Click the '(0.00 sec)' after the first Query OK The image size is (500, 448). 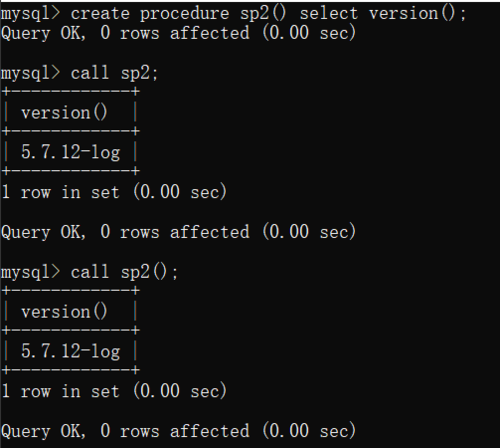coord(309,33)
